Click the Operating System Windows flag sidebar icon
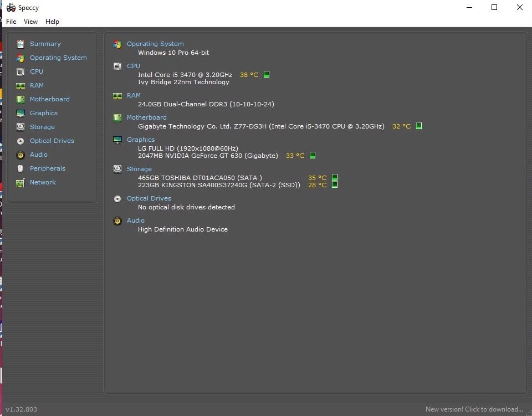 [x=21, y=58]
